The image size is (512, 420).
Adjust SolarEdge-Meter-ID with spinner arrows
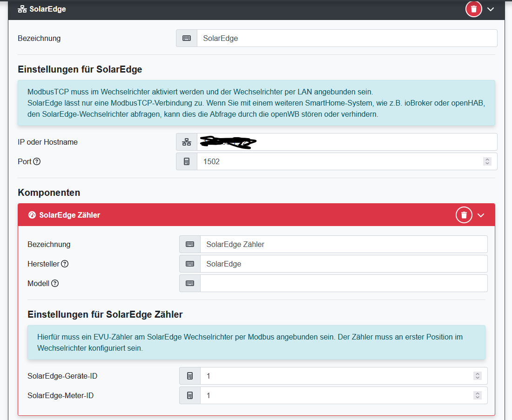(478, 395)
